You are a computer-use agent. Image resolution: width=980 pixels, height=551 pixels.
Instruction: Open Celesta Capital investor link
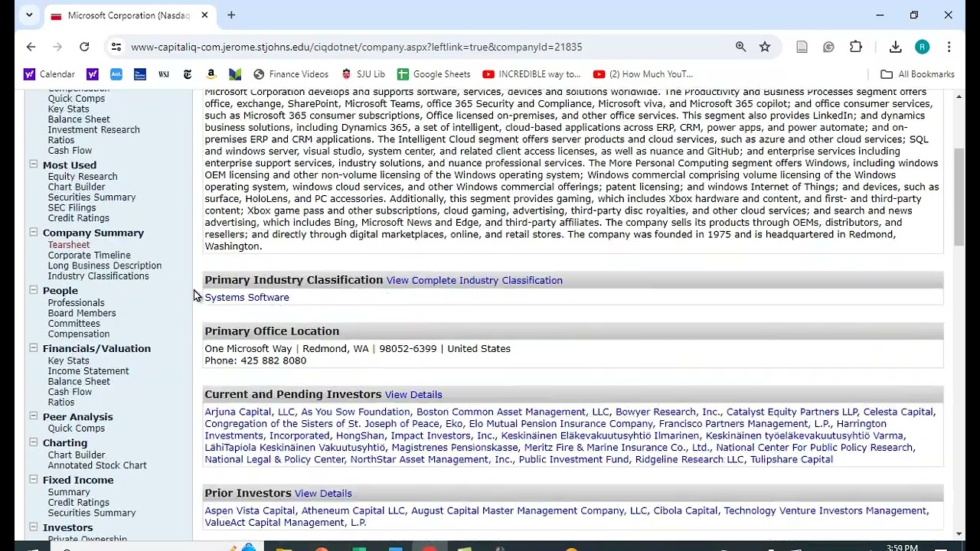(x=898, y=412)
